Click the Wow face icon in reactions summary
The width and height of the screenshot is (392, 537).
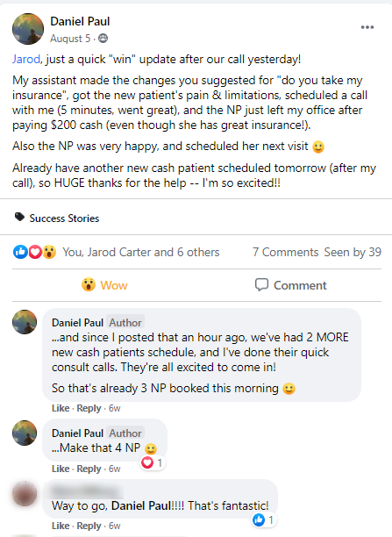[50, 252]
